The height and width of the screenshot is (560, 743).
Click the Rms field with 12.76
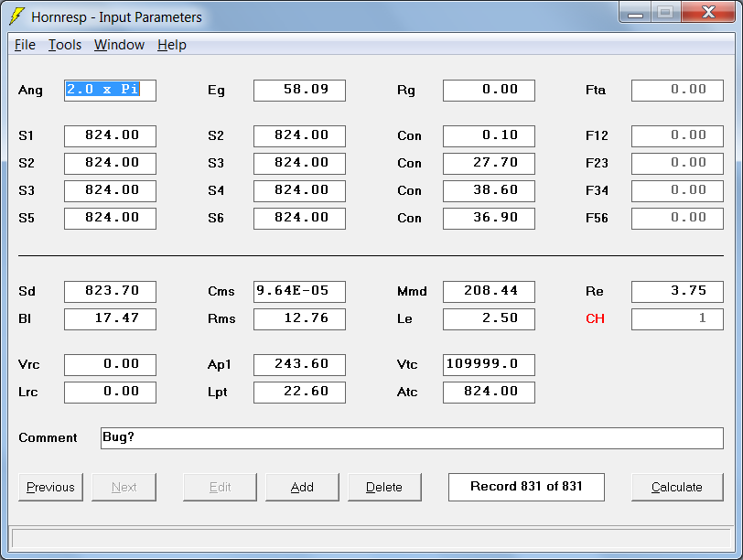[x=299, y=319]
